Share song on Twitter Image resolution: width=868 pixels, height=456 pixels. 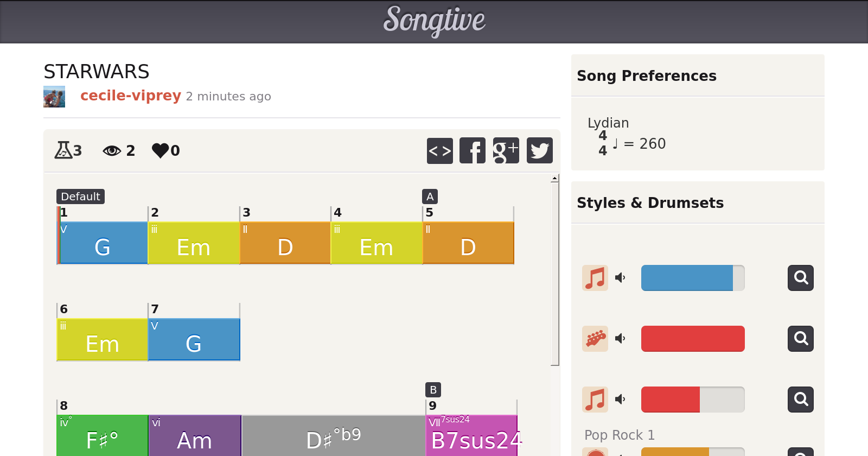click(x=540, y=150)
